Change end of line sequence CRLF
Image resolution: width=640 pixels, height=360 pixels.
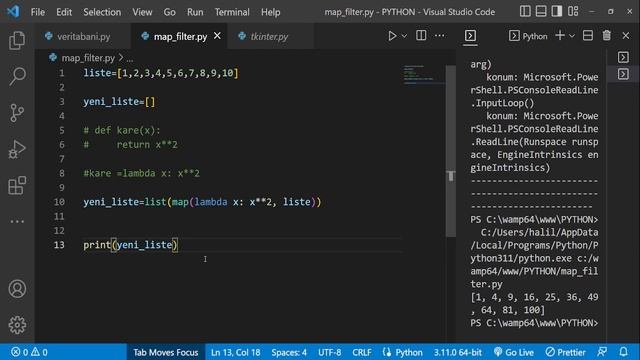pos(362,352)
